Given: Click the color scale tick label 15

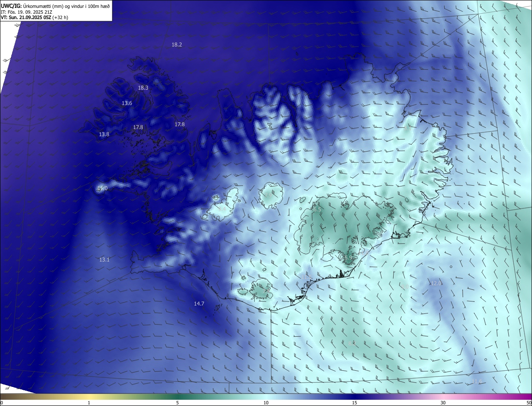Looking at the screenshot, I should [355, 403].
